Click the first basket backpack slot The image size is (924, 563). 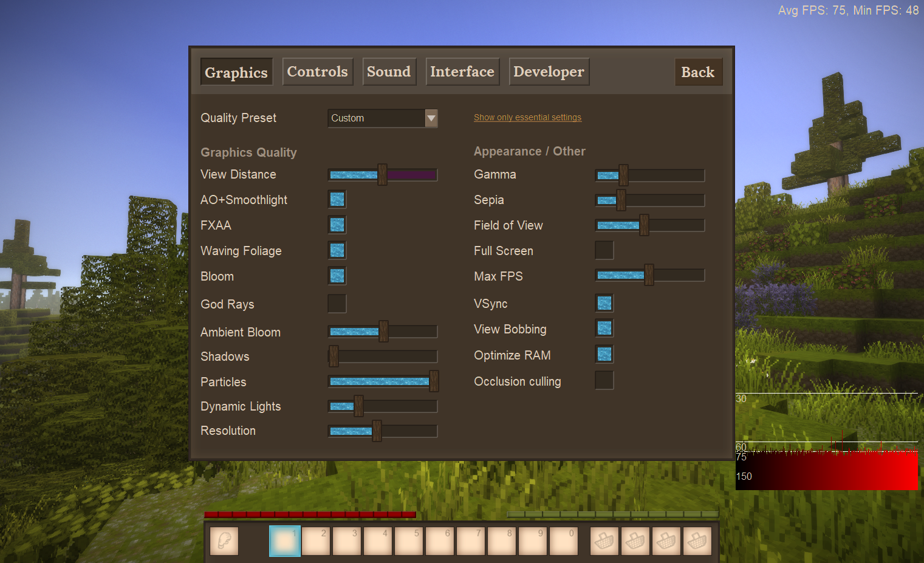(x=604, y=541)
